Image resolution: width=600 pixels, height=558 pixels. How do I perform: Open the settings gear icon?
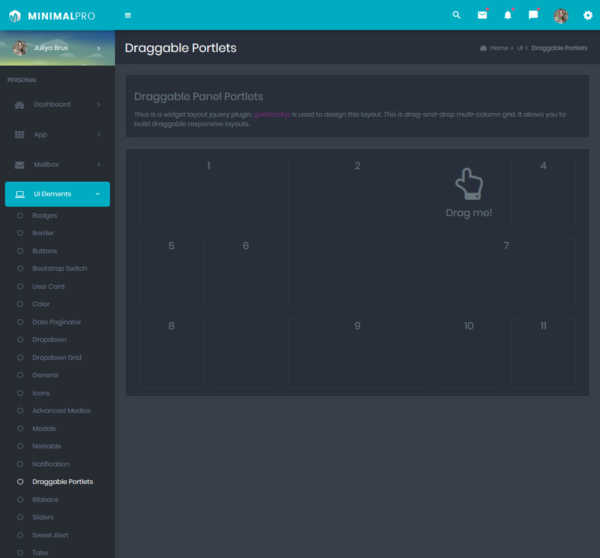588,15
